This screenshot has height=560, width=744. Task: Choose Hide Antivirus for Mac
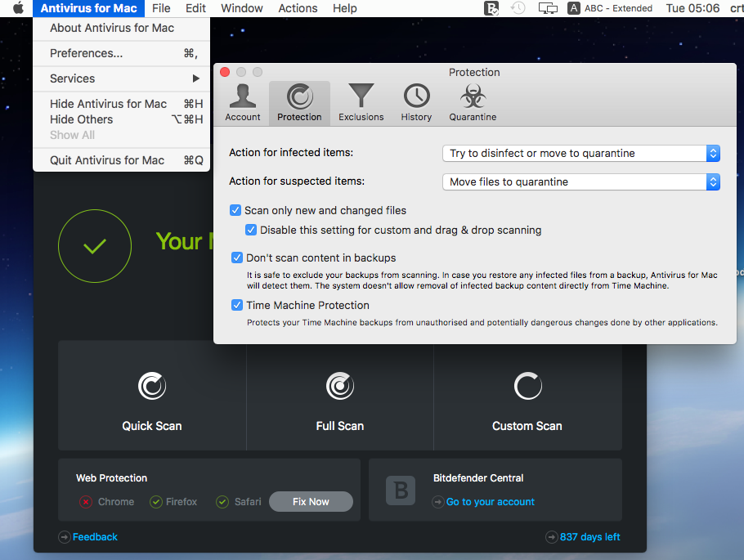122,104
